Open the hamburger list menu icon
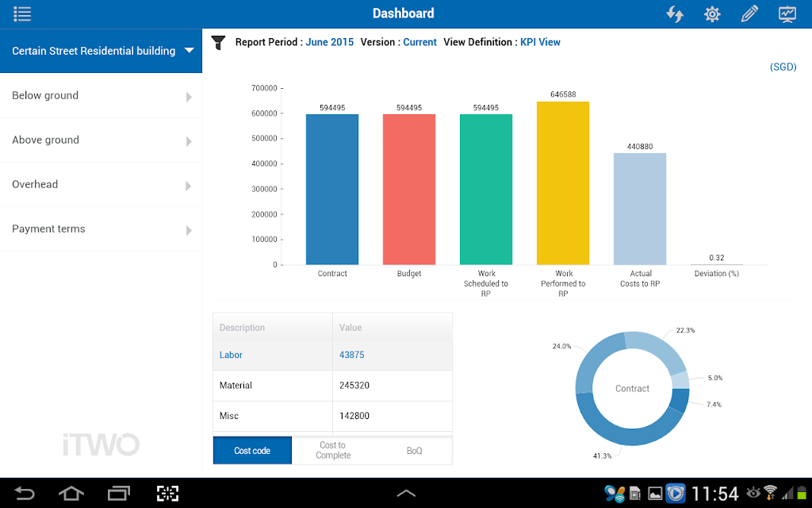 click(22, 14)
